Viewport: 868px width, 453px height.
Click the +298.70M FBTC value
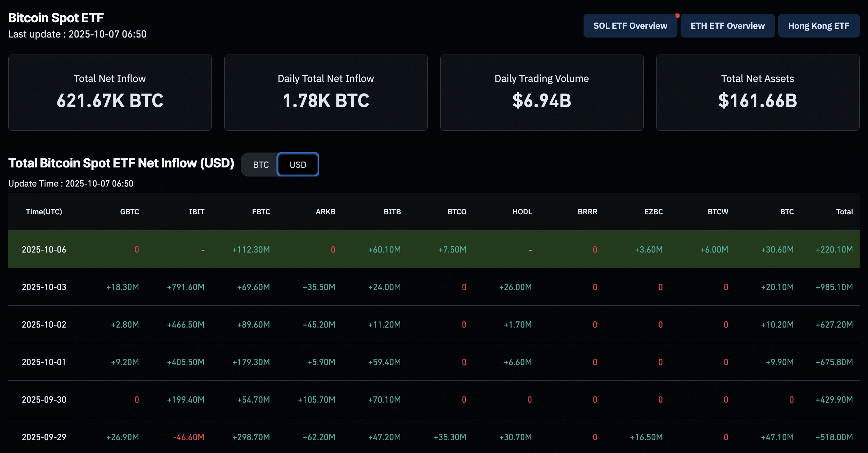[251, 437]
